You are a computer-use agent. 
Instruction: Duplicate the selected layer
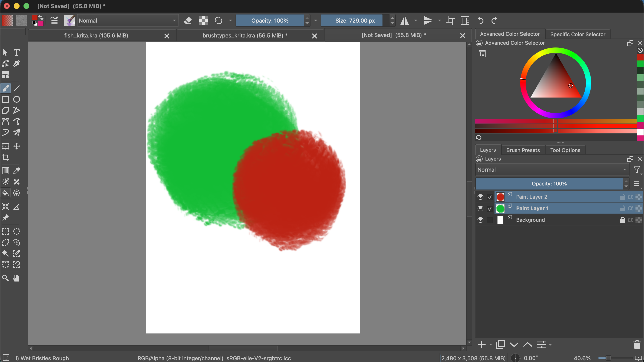[500, 345]
